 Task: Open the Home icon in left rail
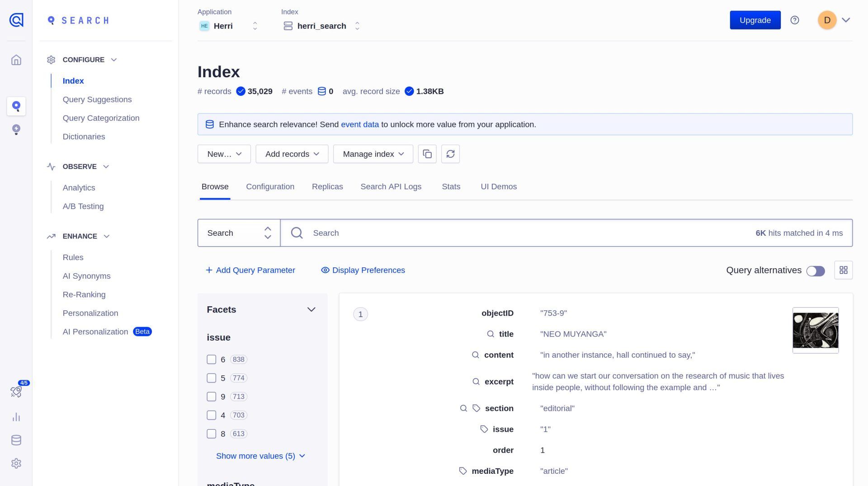16,60
